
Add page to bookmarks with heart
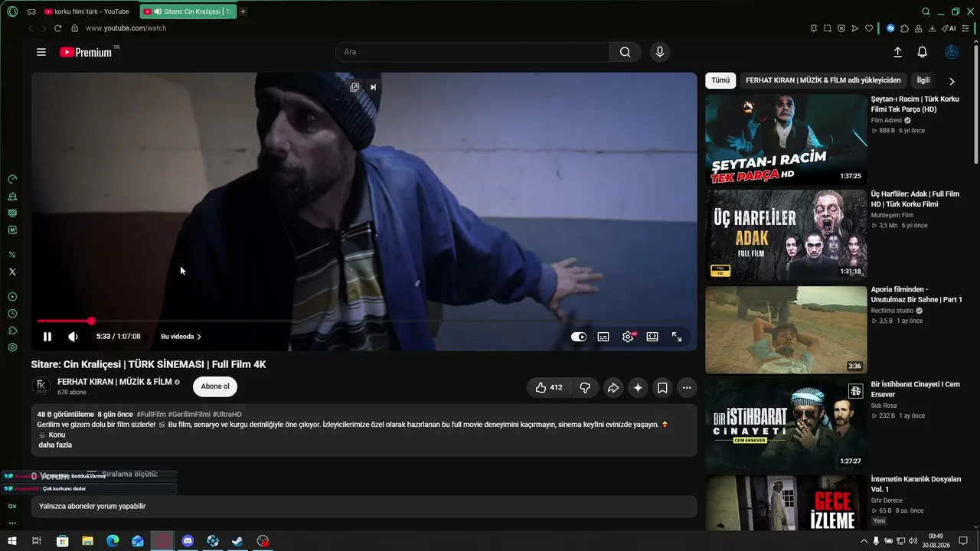869,28
